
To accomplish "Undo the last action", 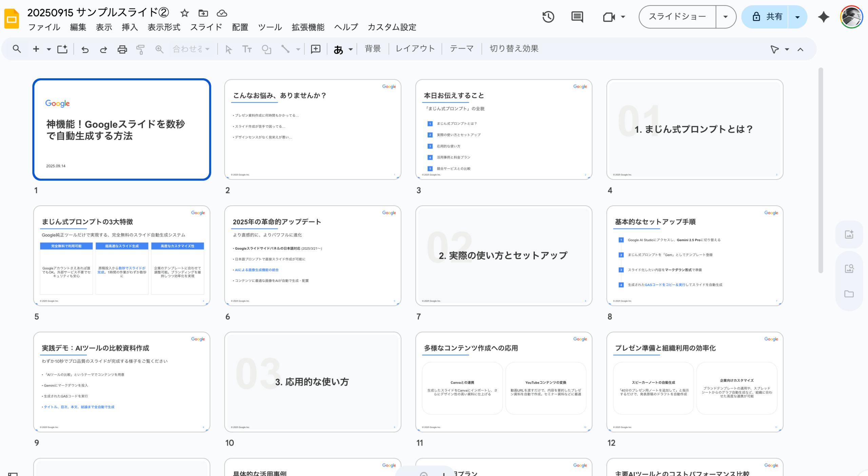I will coord(85,49).
